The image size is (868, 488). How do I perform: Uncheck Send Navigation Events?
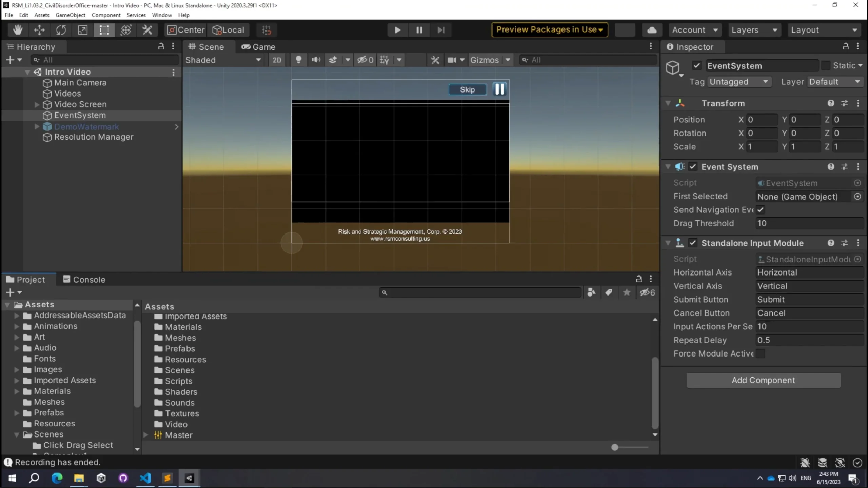coord(760,209)
